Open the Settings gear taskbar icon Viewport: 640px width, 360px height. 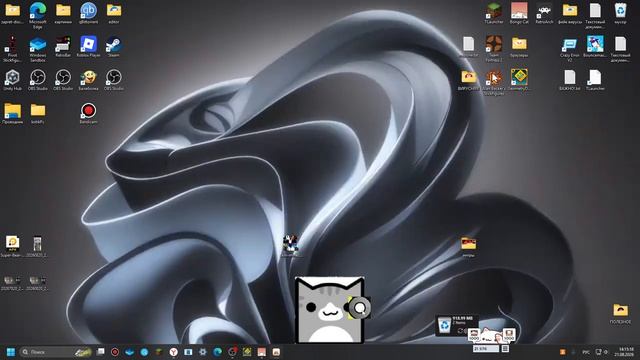click(x=203, y=352)
